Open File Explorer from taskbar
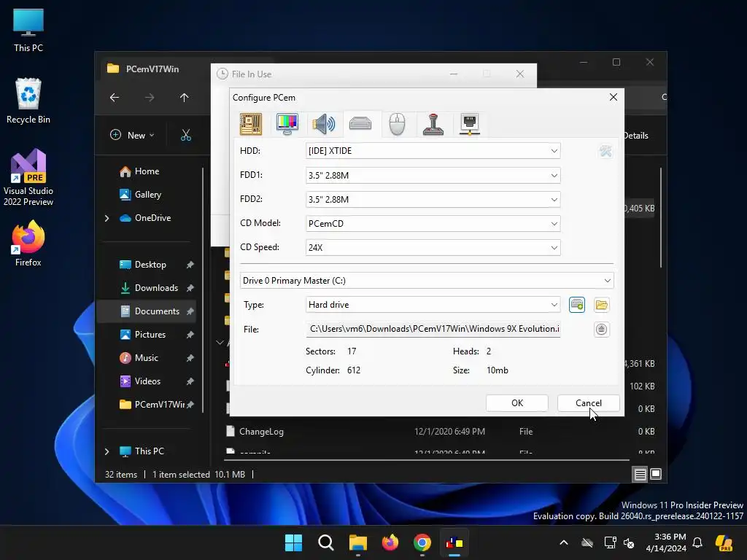The width and height of the screenshot is (747, 560). (x=357, y=542)
